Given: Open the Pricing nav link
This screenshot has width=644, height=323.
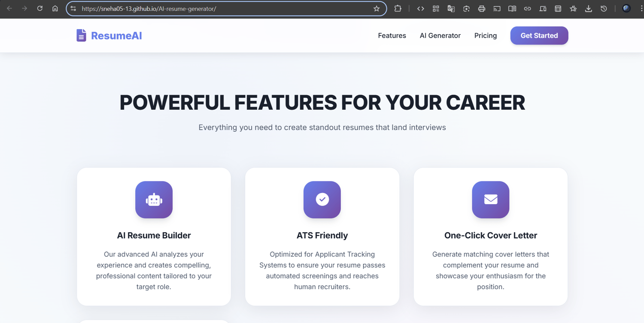Looking at the screenshot, I should (486, 36).
